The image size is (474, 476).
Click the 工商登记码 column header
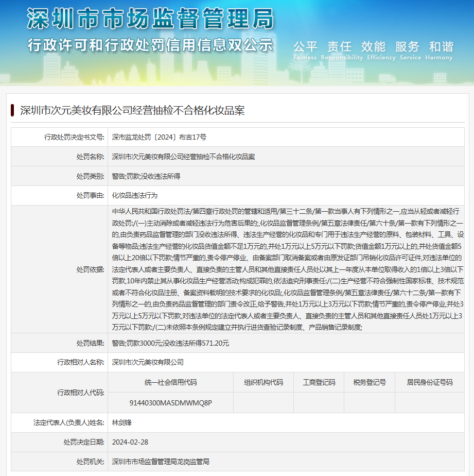(319, 382)
